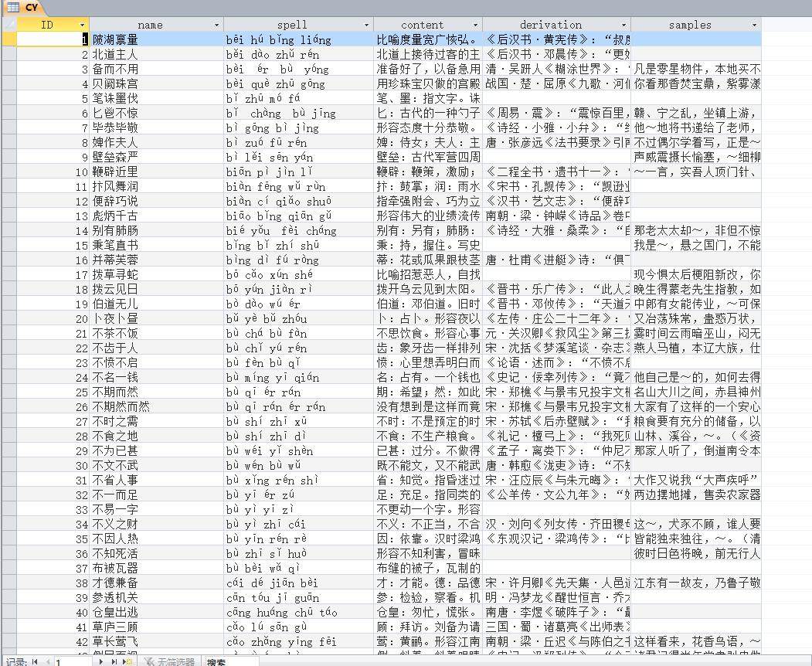Click the datasheet icon on the CY tab
The image size is (812, 666).
tap(13, 7)
